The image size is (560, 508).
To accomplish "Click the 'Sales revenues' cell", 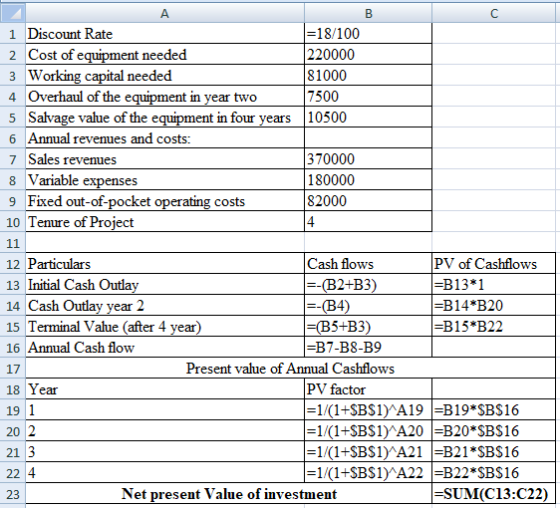I will tap(165, 159).
